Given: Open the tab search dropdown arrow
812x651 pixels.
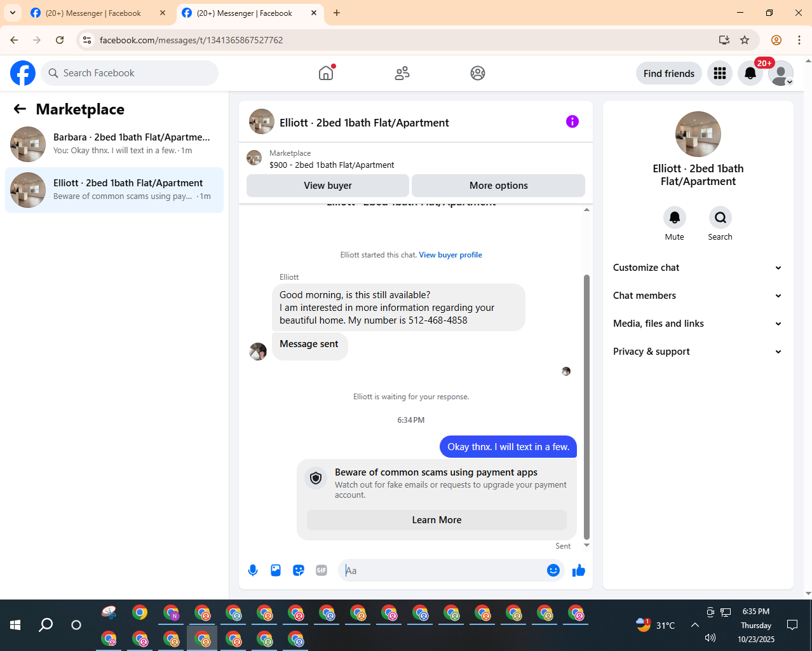Looking at the screenshot, I should coord(12,13).
